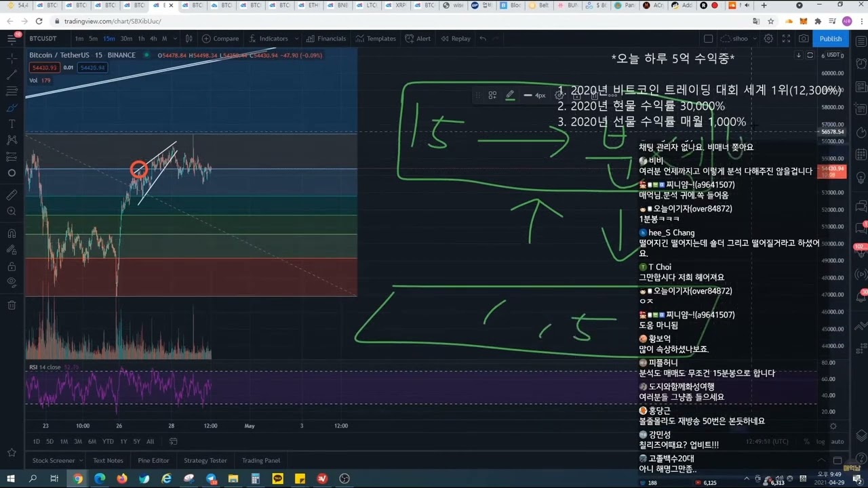This screenshot has width=868, height=488.
Task: Toggle magnet mode in drawing sidebar
Action: [12, 233]
